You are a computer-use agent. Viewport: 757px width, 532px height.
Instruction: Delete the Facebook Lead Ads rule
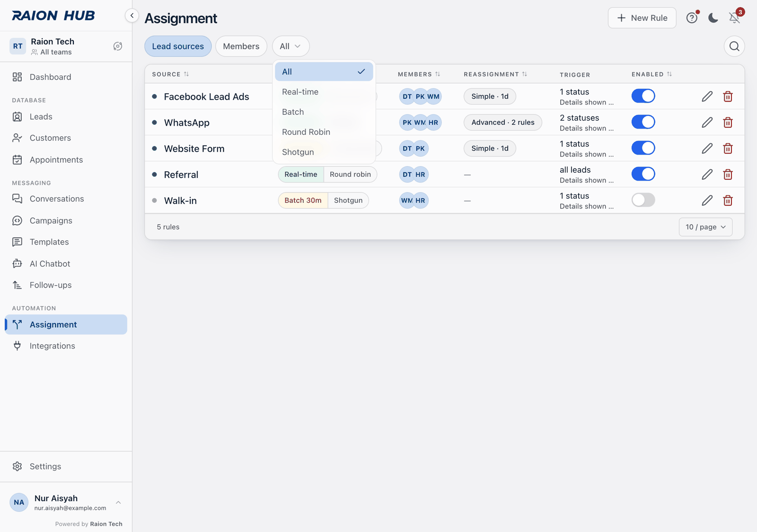click(728, 96)
